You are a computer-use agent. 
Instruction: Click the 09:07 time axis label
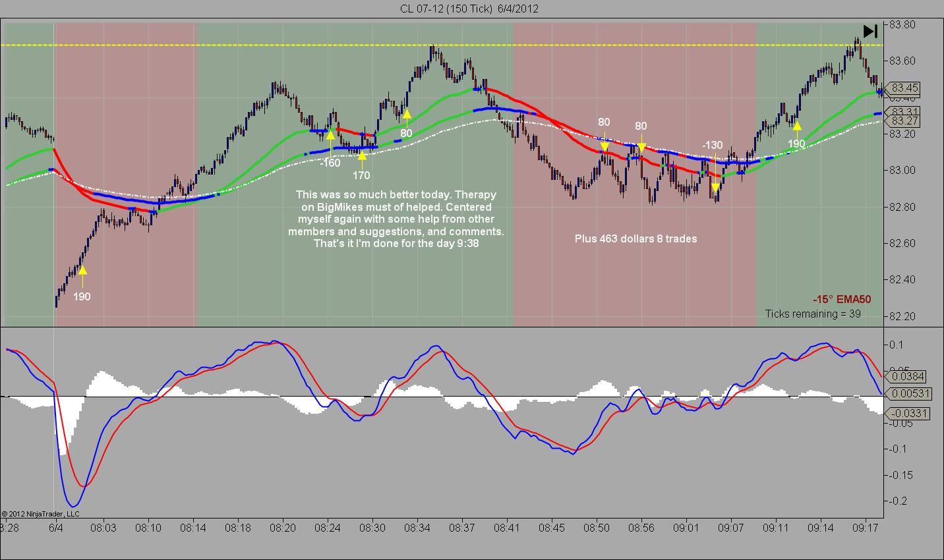[x=730, y=528]
